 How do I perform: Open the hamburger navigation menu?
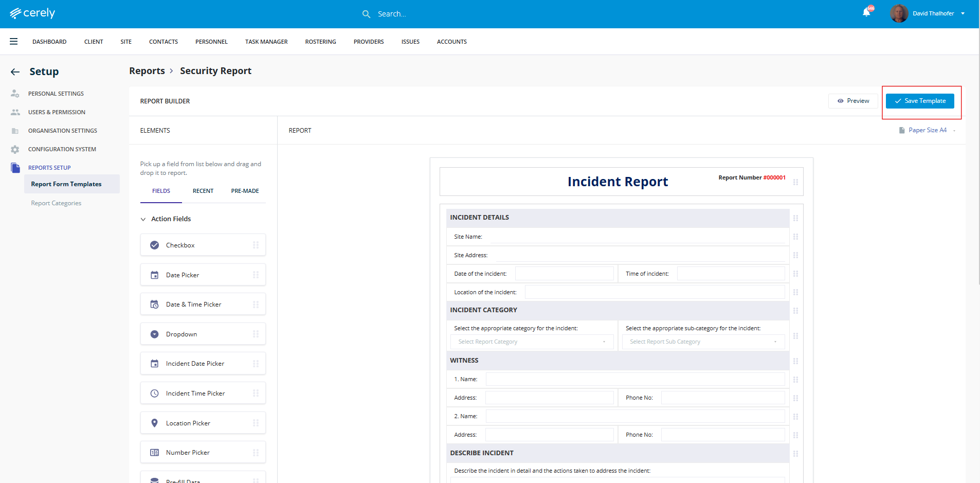14,42
